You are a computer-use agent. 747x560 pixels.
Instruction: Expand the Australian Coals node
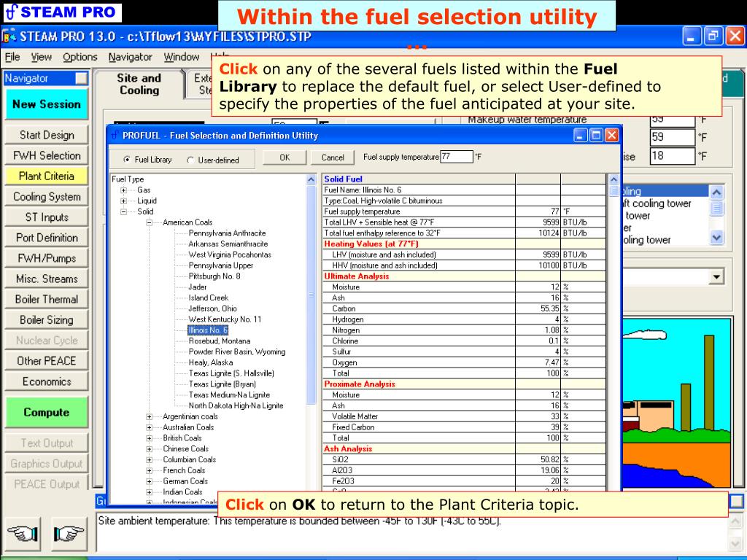point(149,427)
